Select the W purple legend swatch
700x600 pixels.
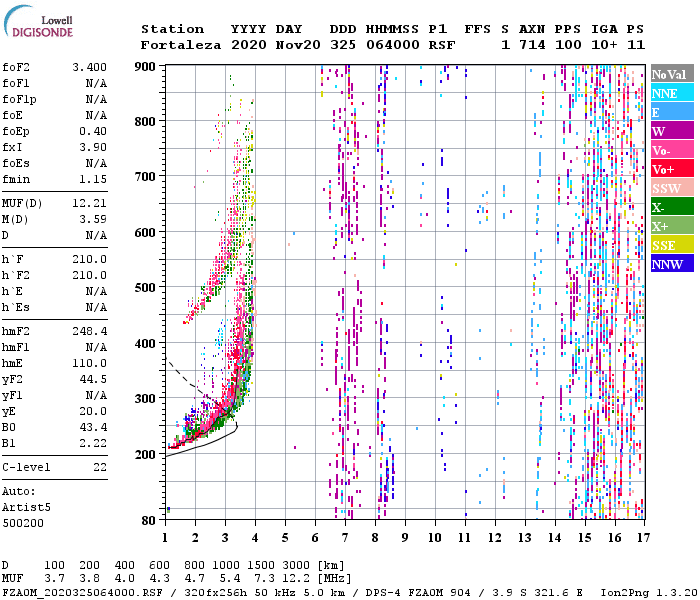[x=672, y=131]
